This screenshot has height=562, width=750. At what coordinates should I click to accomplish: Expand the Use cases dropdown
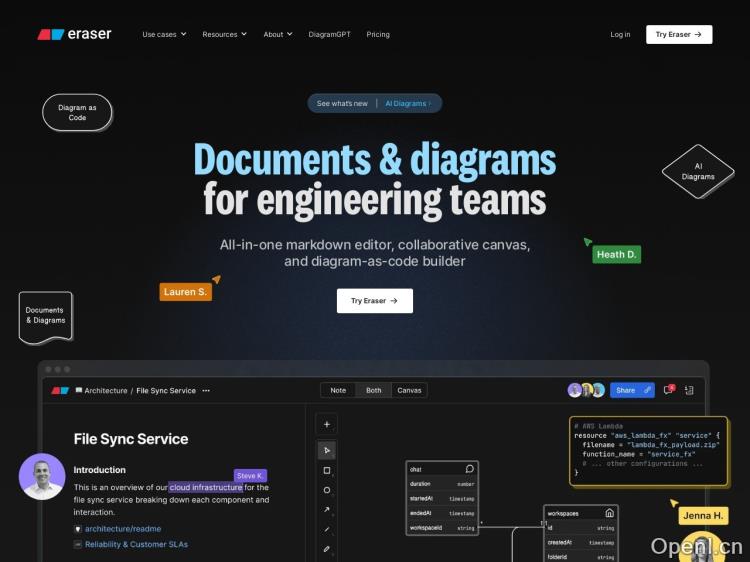[164, 34]
